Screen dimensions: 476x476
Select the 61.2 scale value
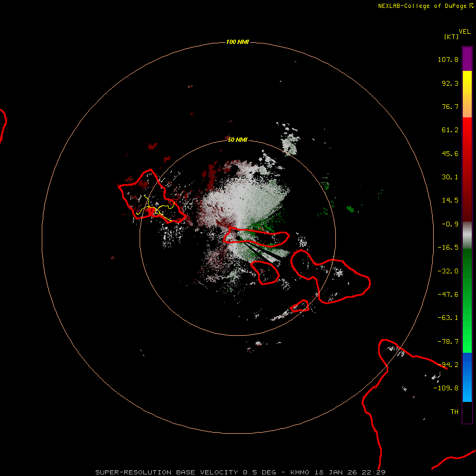pos(450,130)
